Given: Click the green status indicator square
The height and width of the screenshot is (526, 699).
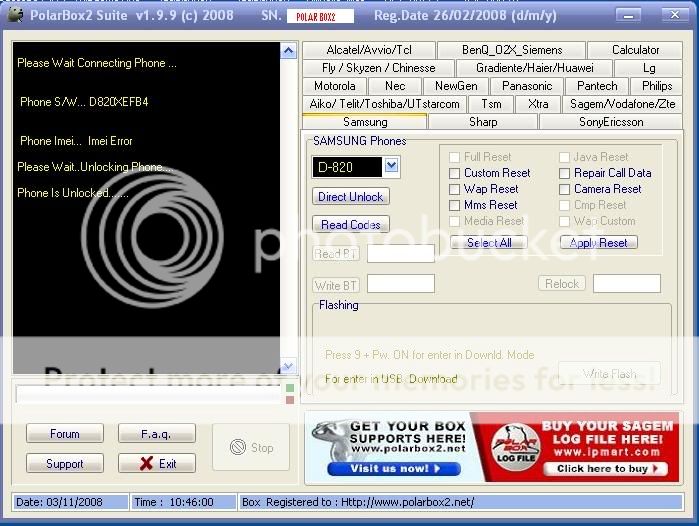Looking at the screenshot, I should click(290, 388).
